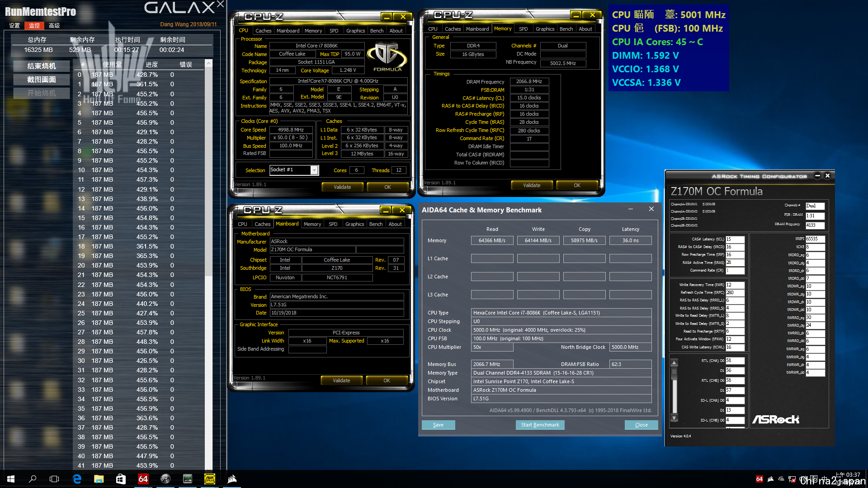The height and width of the screenshot is (488, 868).
Task: Click the Corsair icon in the system tray
Action: click(x=770, y=479)
